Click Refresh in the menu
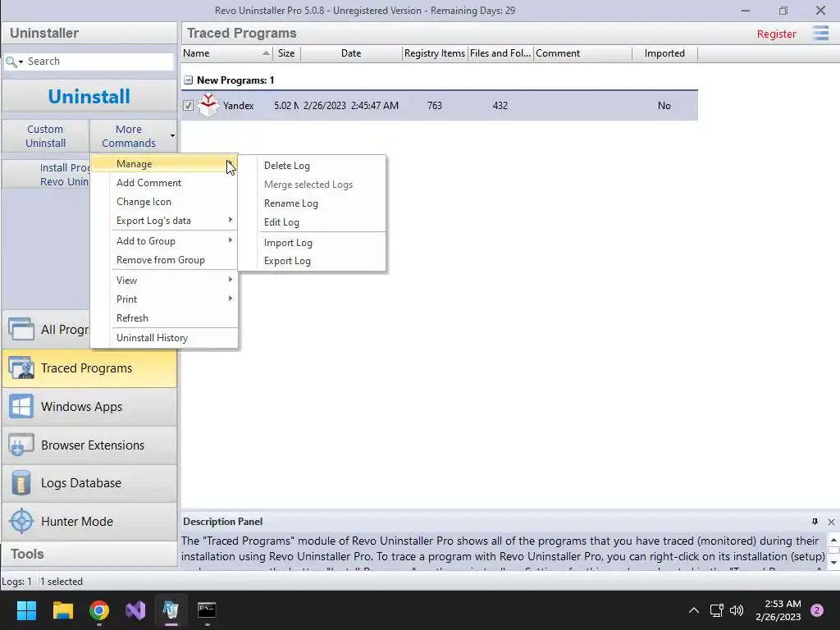Image resolution: width=840 pixels, height=630 pixels. 132,318
